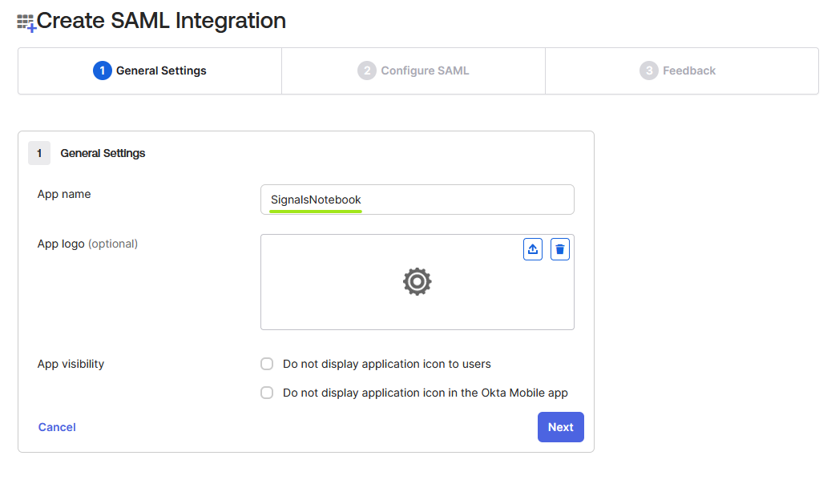823x504 pixels.
Task: Click the App logo (optional) label
Action: [x=87, y=244]
